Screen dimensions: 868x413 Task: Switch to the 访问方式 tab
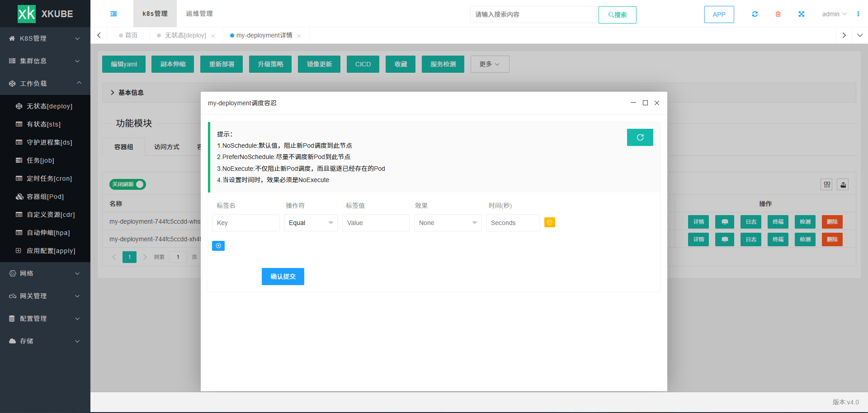pos(167,147)
